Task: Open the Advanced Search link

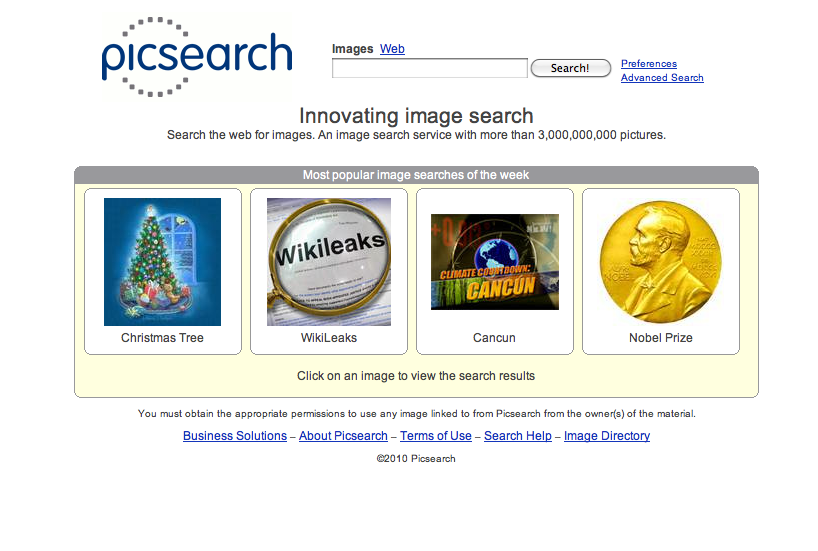Action: pyautogui.click(x=662, y=78)
